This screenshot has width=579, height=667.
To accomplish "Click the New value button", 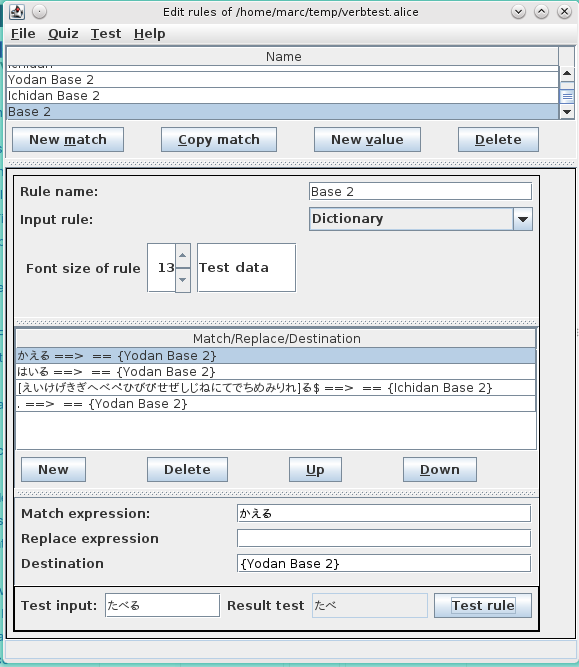I will [x=367, y=140].
